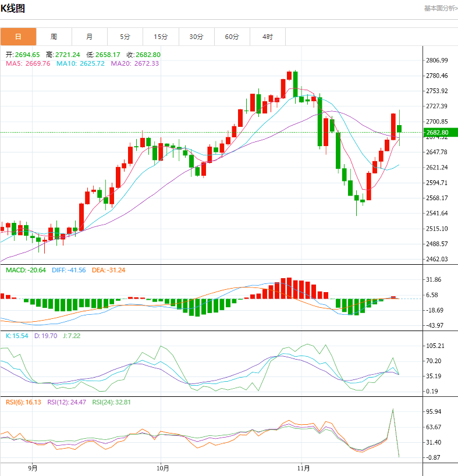Viewport: 458px width, 476px height.
Task: Select the 周 weekly chart tab
Action: tap(54, 37)
